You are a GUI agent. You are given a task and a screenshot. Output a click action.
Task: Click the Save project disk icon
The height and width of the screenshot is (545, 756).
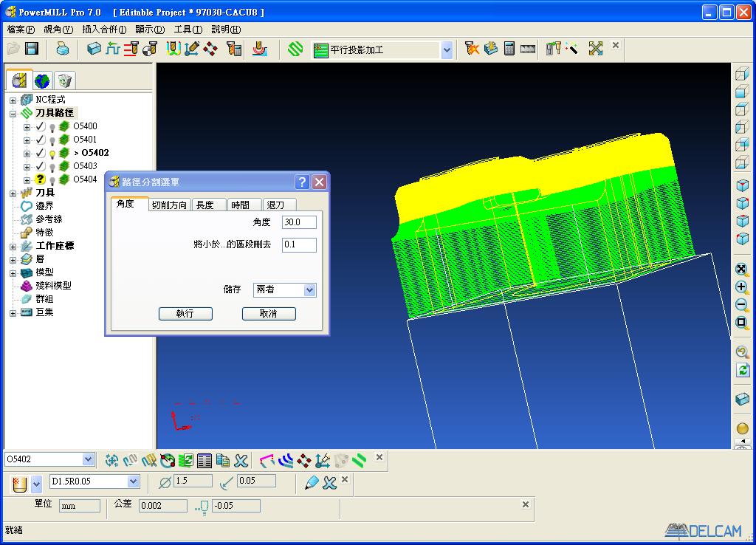click(32, 48)
